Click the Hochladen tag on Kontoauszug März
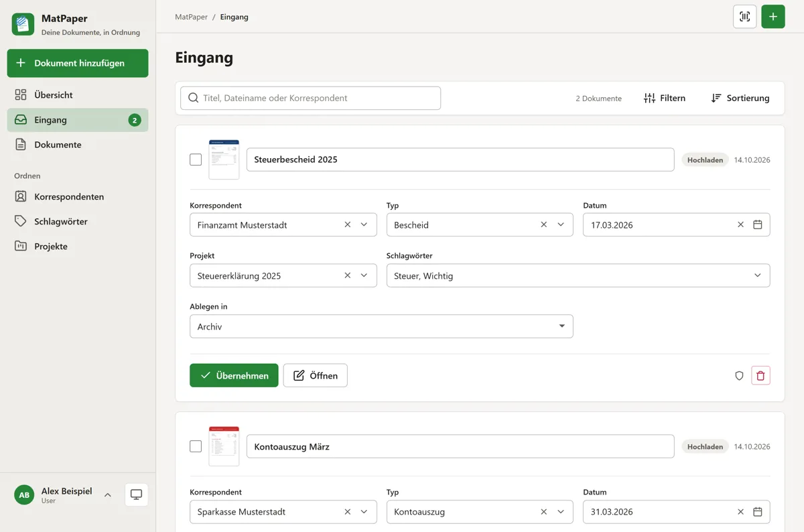 tap(705, 447)
